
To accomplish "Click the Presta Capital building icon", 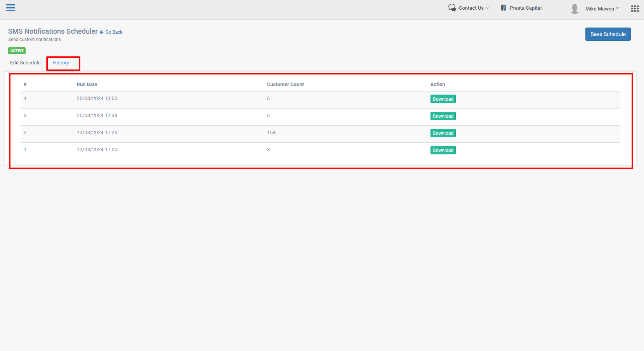I will click(x=503, y=8).
